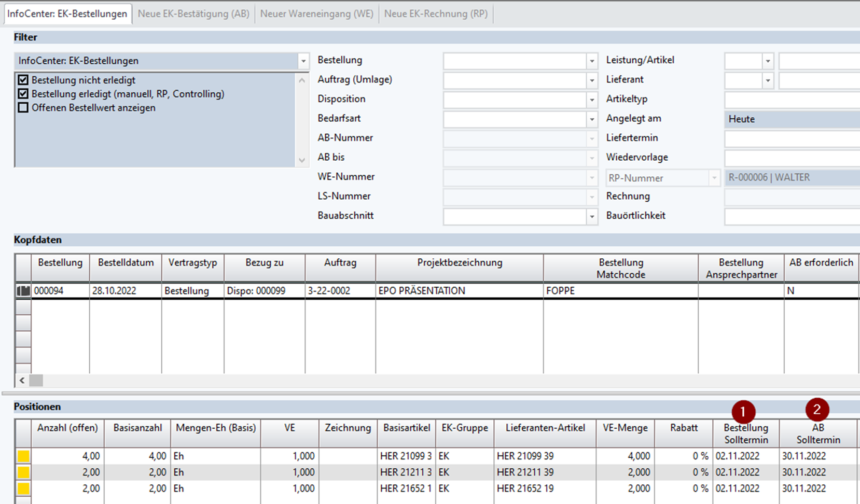Viewport: 860px width, 504px height.
Task: Click yellow status square for HER 21652 row
Action: (23, 488)
